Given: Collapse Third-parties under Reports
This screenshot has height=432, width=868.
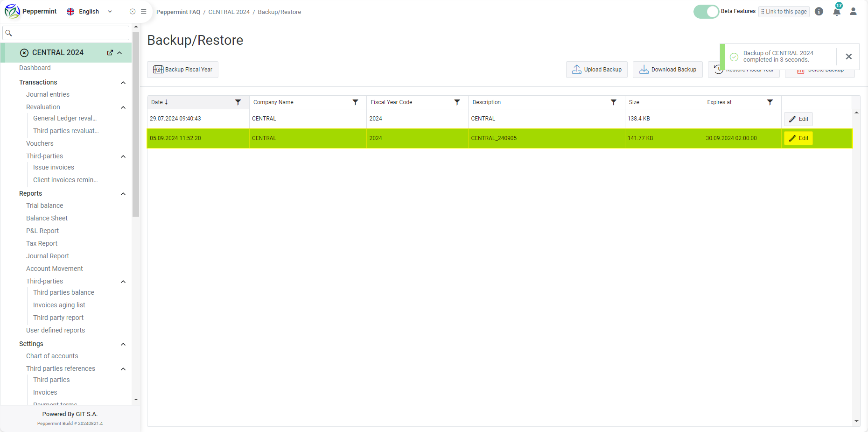Looking at the screenshot, I should pos(123,282).
